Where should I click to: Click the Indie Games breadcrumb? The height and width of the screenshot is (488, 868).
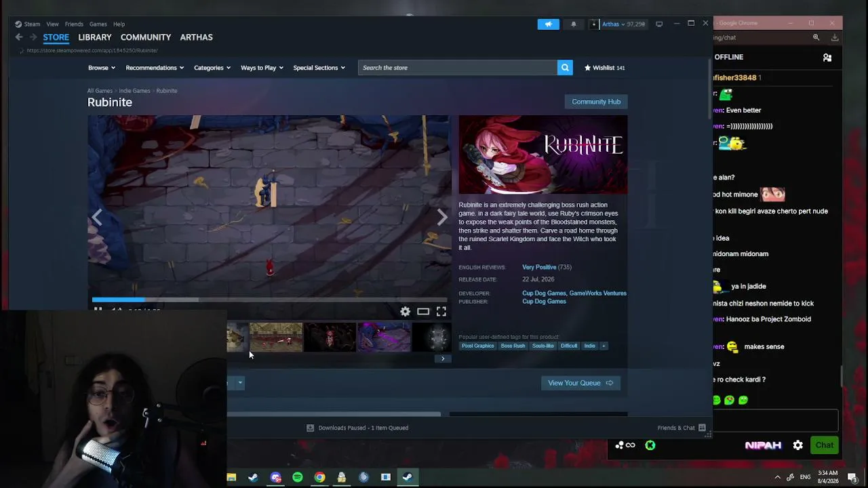click(x=134, y=91)
